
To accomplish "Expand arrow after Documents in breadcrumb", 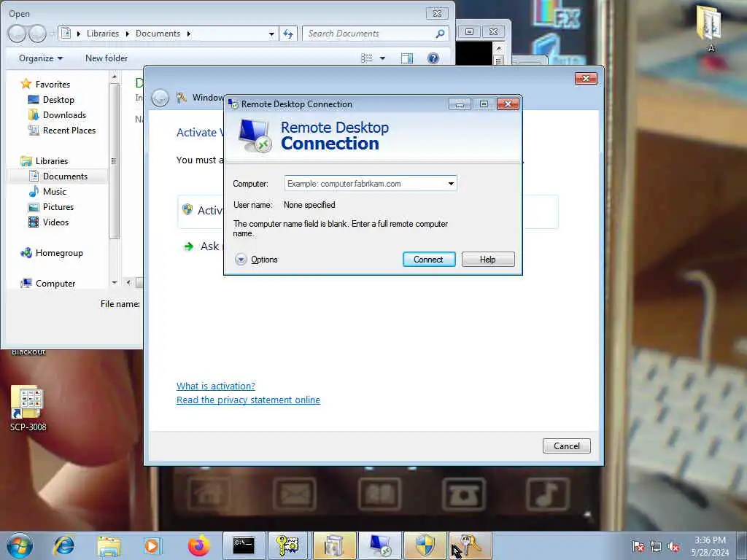I will 189,34.
